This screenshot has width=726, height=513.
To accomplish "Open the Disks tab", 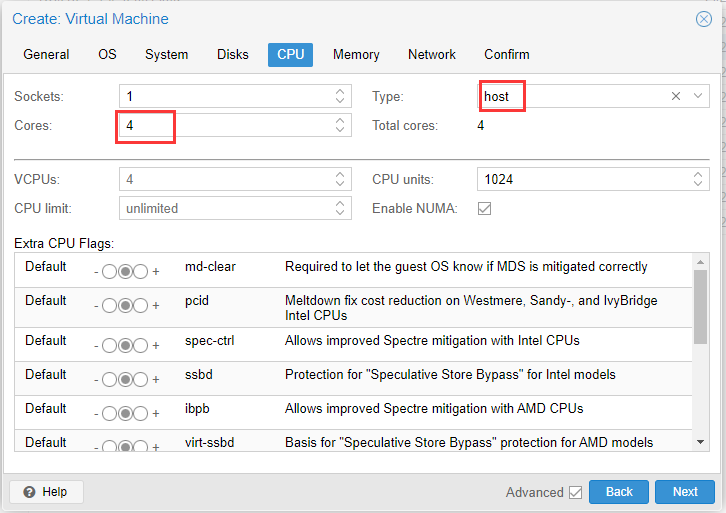I will pyautogui.click(x=233, y=54).
